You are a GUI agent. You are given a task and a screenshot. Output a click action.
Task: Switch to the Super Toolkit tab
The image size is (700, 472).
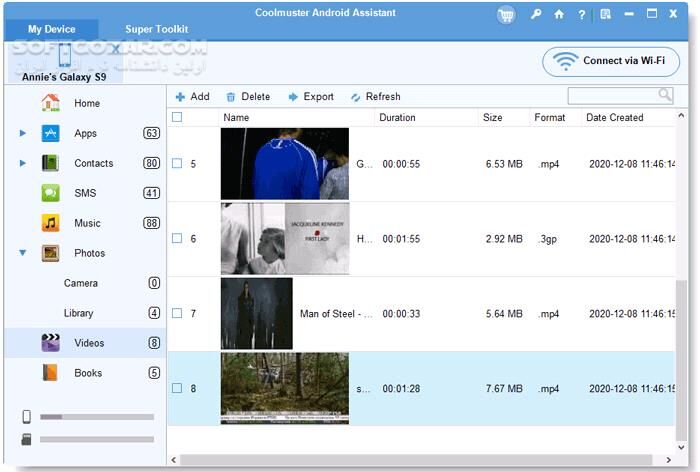156,30
